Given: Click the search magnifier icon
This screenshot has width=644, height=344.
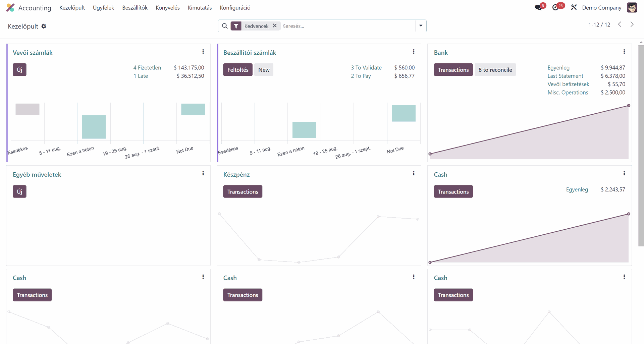Looking at the screenshot, I should point(225,26).
